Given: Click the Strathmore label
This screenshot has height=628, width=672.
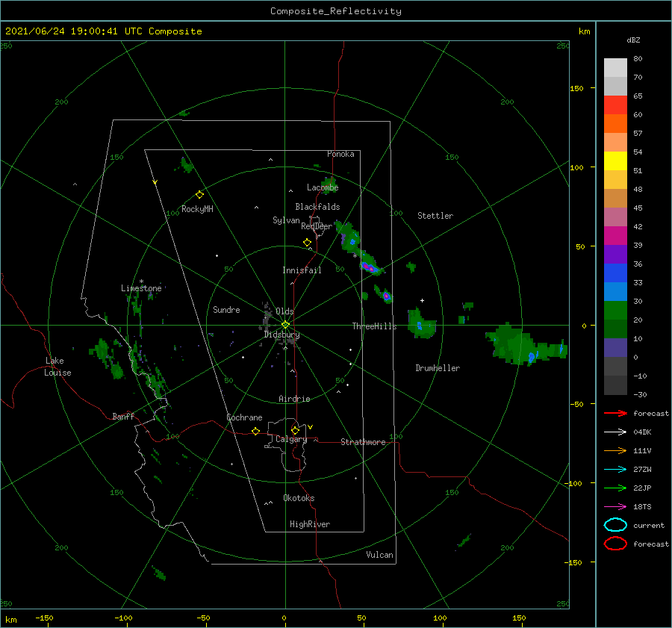Looking at the screenshot, I should click(363, 442).
